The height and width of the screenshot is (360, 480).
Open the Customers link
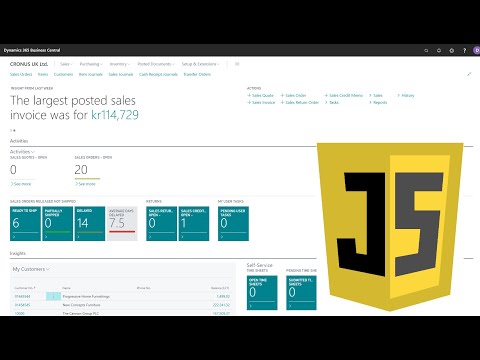click(x=63, y=74)
